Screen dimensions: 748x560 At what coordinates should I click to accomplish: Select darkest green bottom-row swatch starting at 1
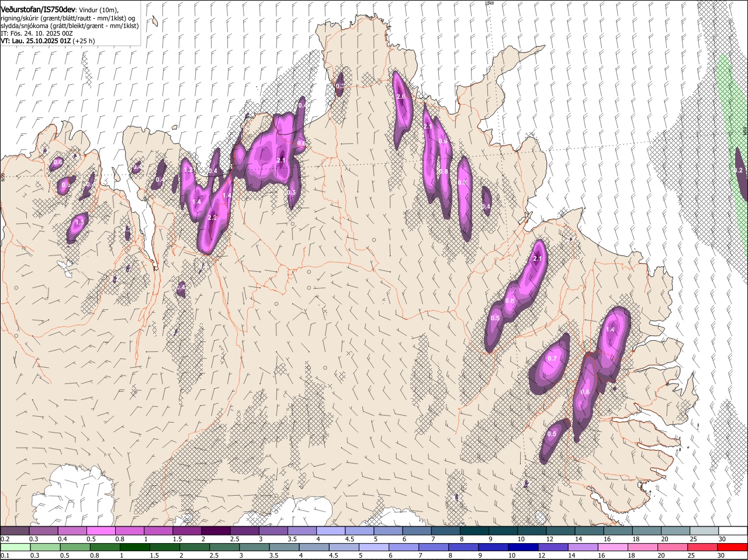[x=134, y=547]
